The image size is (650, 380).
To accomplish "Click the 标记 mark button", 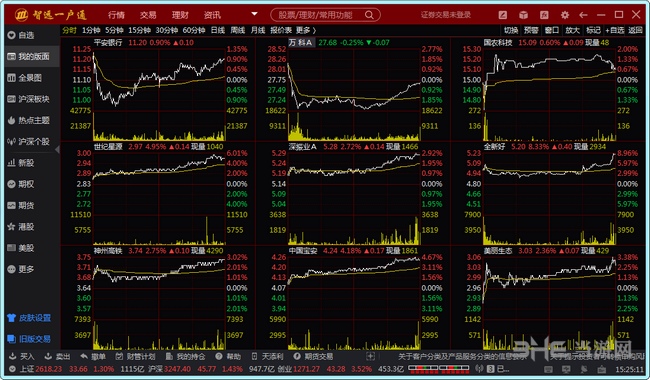I will click(593, 30).
